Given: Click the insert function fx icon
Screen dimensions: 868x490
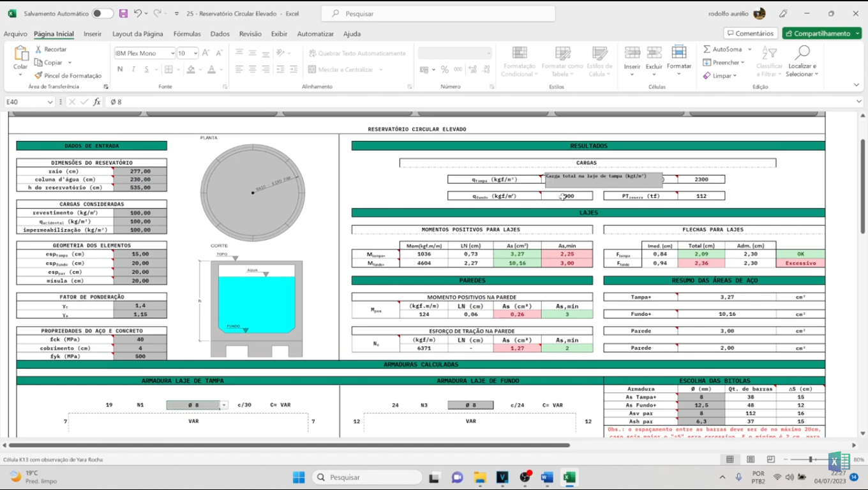Looking at the screenshot, I should coord(97,102).
